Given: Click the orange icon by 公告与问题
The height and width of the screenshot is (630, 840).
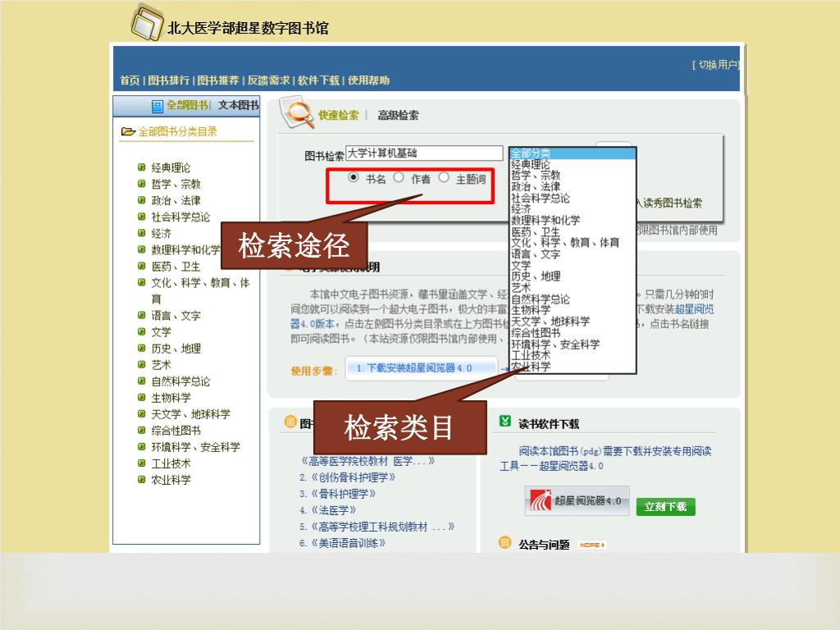Looking at the screenshot, I should pos(504,542).
